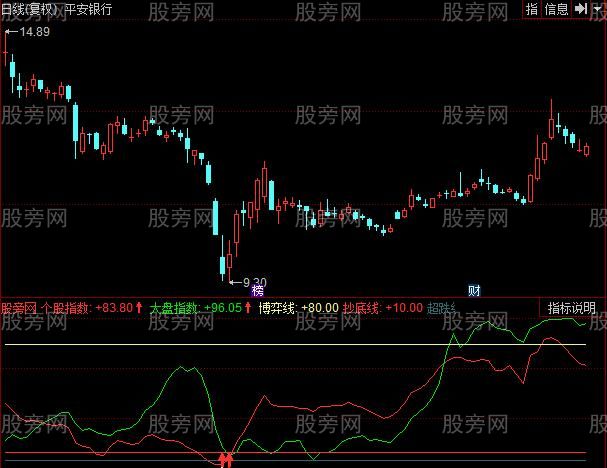
Task: Open 指标说明 indicator description
Action: click(x=571, y=308)
